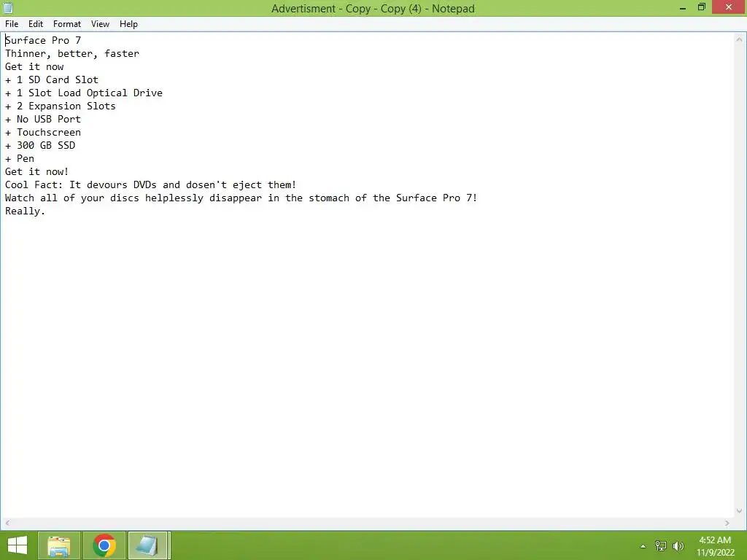Minimize the Notepad window
Image resolution: width=747 pixels, height=560 pixels.
pyautogui.click(x=683, y=7)
